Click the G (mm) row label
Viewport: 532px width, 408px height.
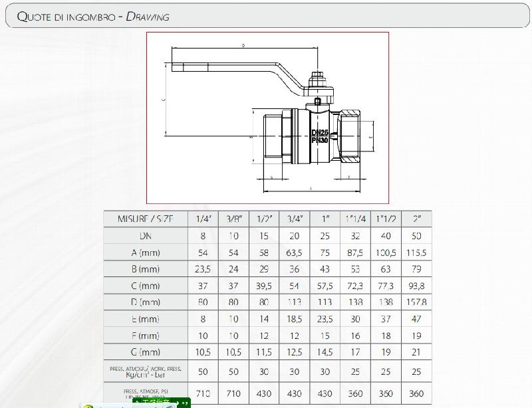(x=145, y=352)
